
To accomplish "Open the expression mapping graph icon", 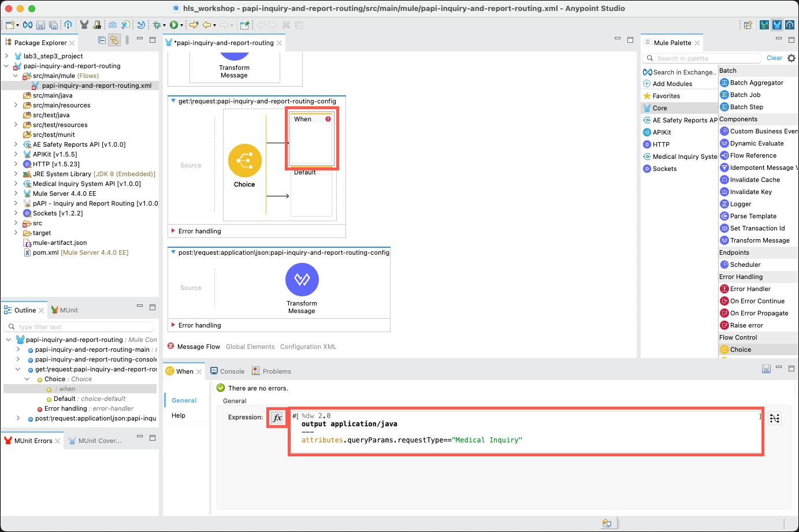I will click(x=775, y=418).
